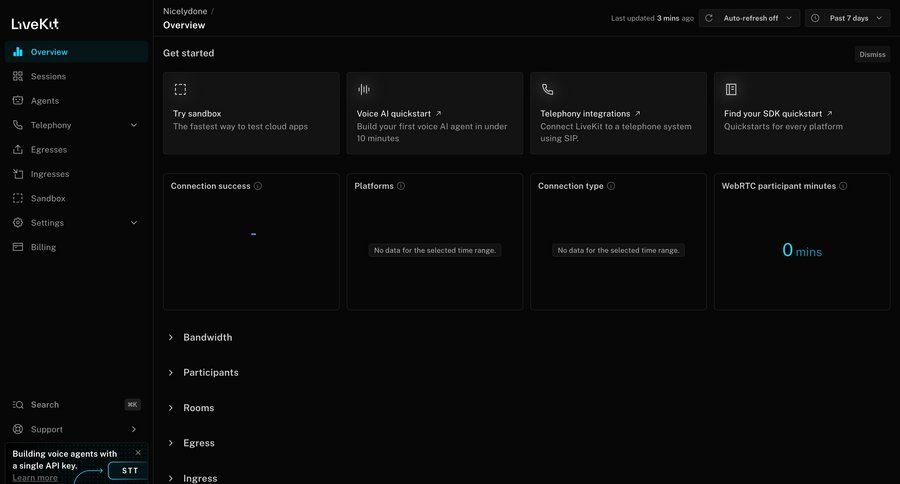Click the Ingresses icon in sidebar
Screen dimensions: 900x484
point(18,173)
